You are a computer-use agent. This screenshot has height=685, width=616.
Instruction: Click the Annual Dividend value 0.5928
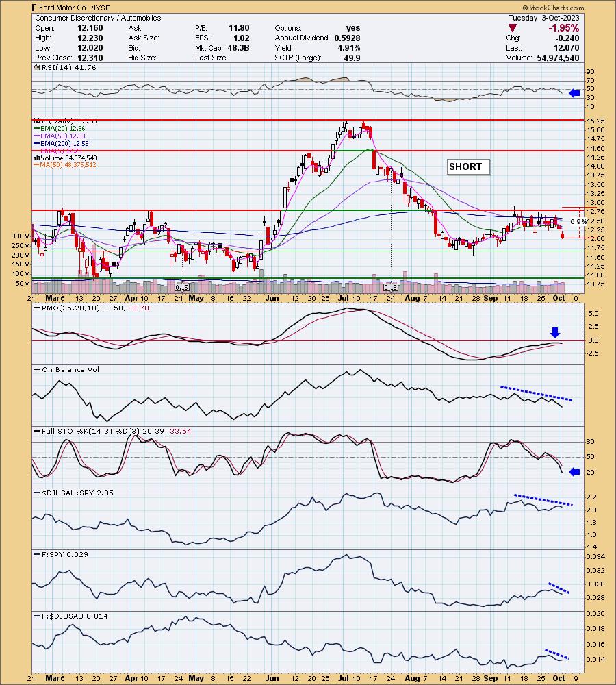(x=347, y=38)
